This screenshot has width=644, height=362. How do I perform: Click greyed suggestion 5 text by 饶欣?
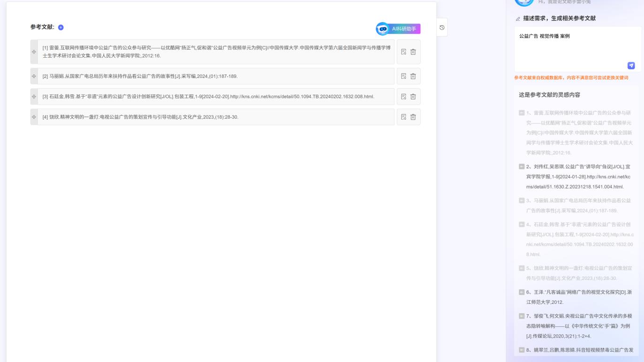tap(580, 273)
